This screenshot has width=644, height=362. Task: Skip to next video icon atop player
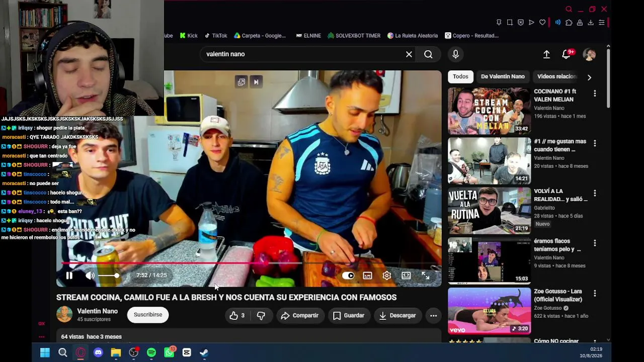tap(256, 82)
